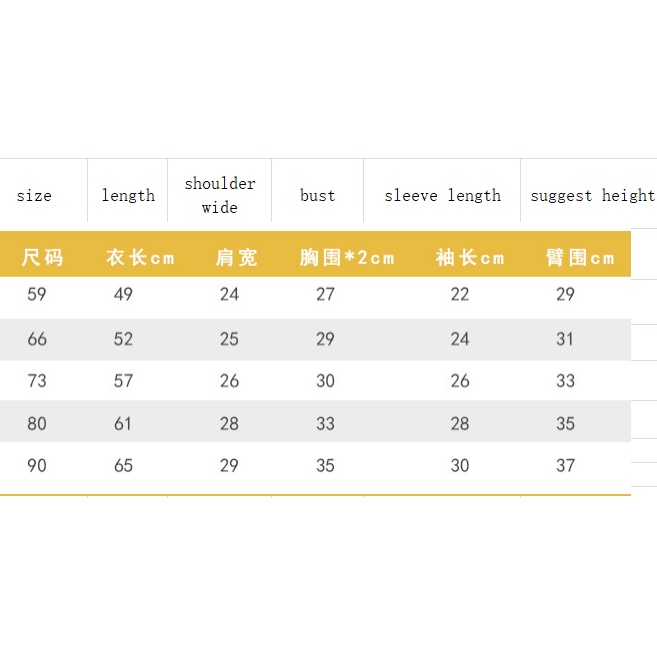The image size is (657, 657).
Task: Select the 'suggest height' header
Action: [592, 196]
